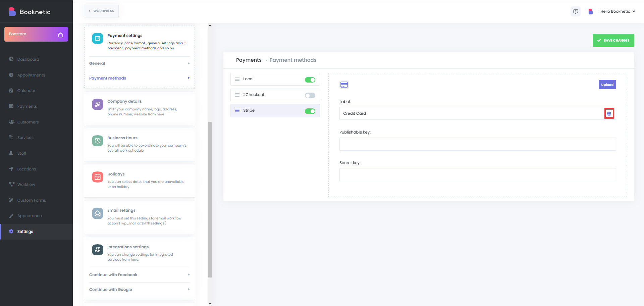644x306 pixels.
Task: Expand Continue with Google arrow
Action: pos(189,290)
